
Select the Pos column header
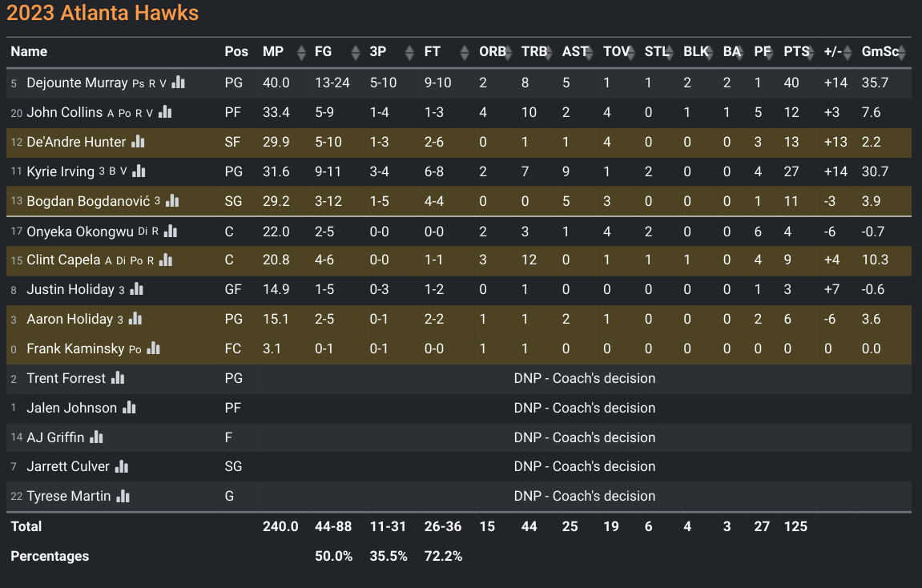[x=236, y=52]
